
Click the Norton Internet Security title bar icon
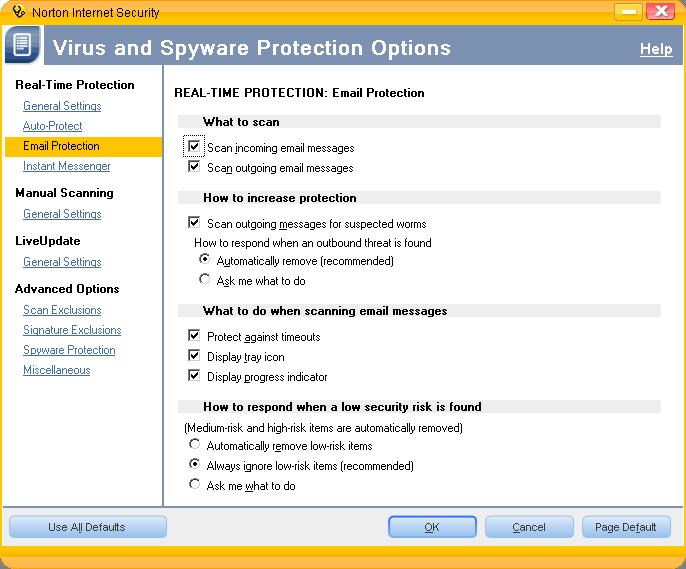click(13, 11)
